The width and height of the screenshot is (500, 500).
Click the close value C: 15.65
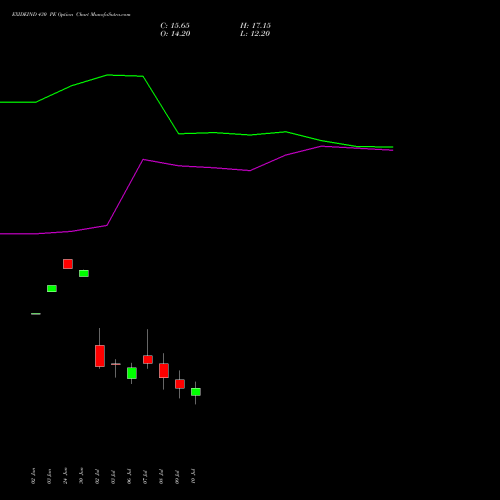[x=175, y=26]
